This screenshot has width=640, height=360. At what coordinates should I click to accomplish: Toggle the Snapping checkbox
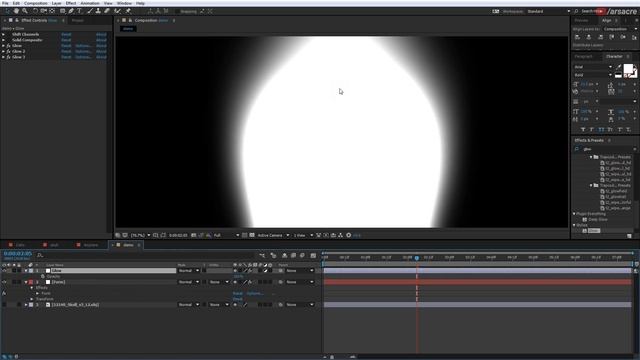point(178,11)
